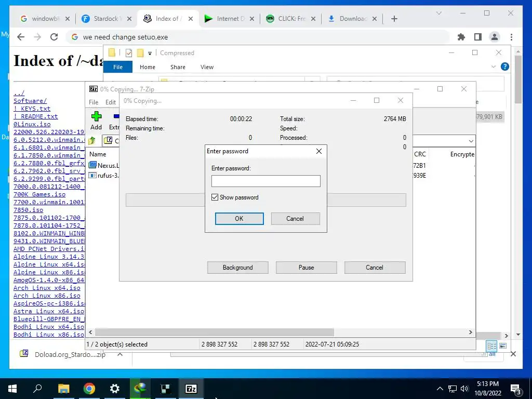Image resolution: width=532 pixels, height=399 pixels.
Task: Confirm password with OK button
Action: 239,219
